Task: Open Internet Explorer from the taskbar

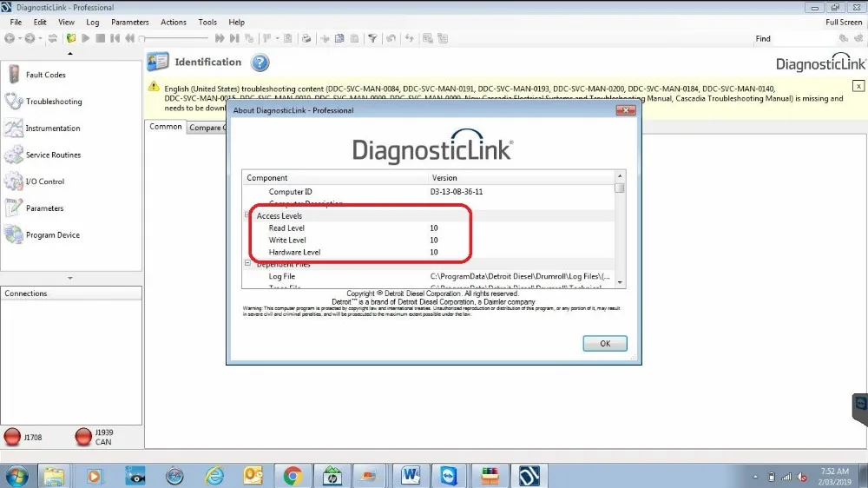Action: point(214,476)
